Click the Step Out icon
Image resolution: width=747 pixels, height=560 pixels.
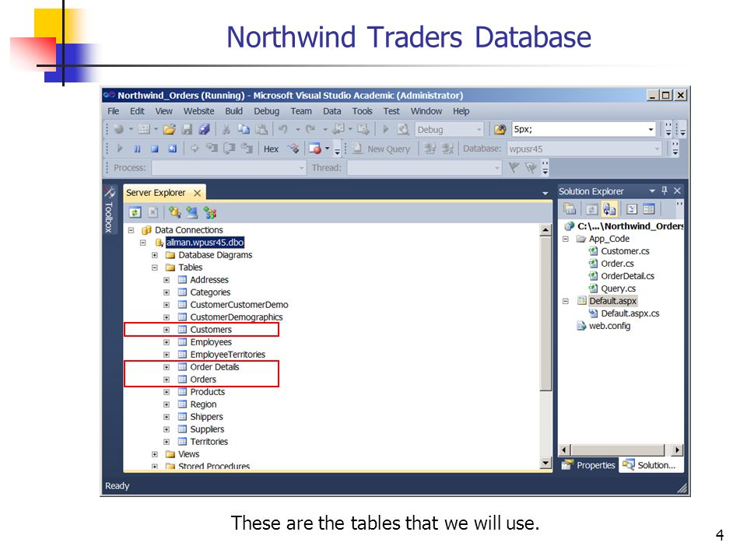coord(247,149)
